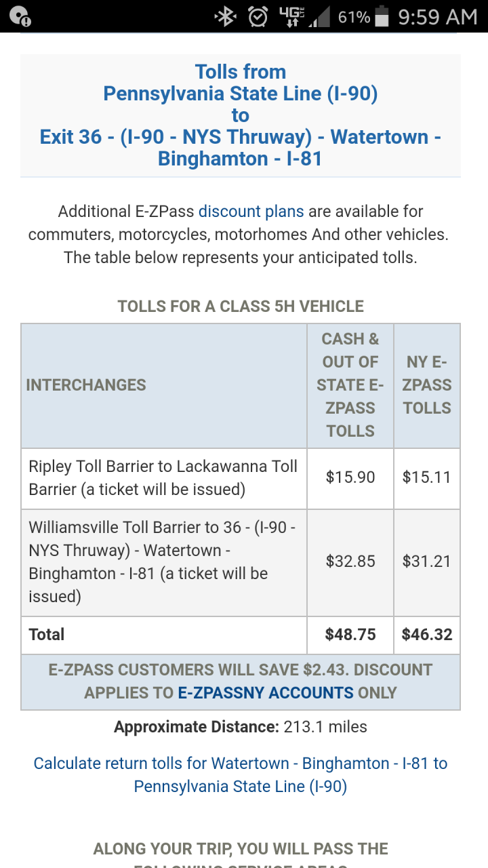488x868 pixels.
Task: Tap the $46.32 E-ZPass total
Action: coord(426,635)
